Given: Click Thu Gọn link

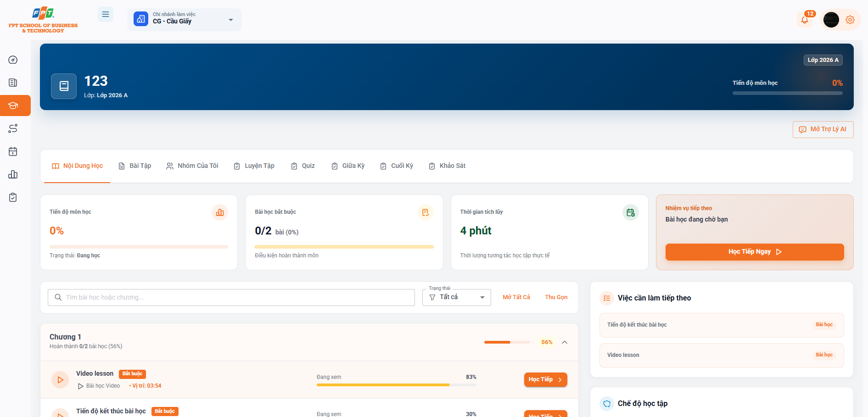Looking at the screenshot, I should 556,297.
